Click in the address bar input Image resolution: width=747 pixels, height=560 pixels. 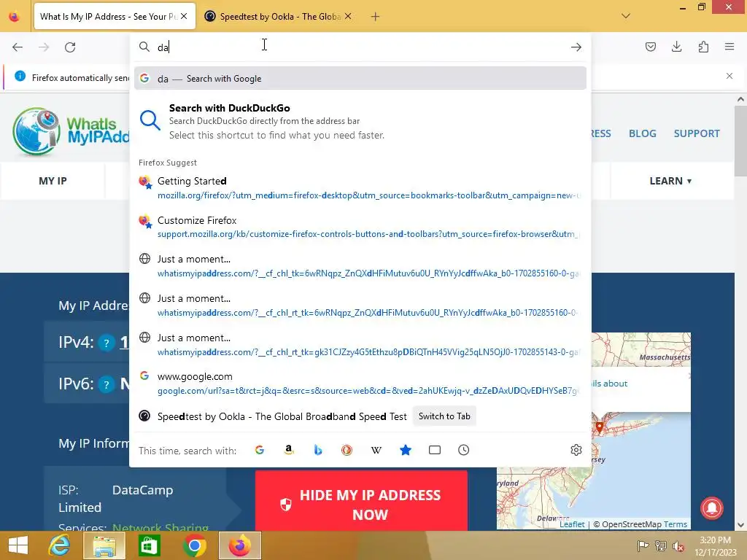(x=360, y=47)
